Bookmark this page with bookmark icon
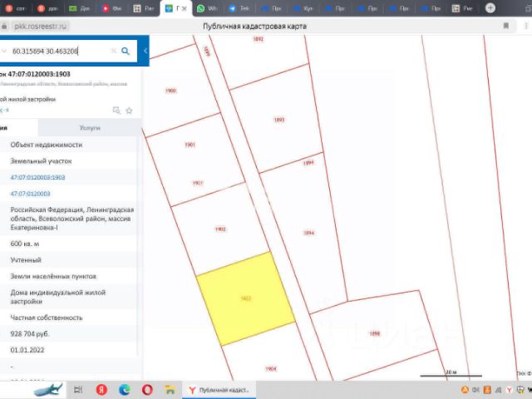 pyautogui.click(x=506, y=26)
